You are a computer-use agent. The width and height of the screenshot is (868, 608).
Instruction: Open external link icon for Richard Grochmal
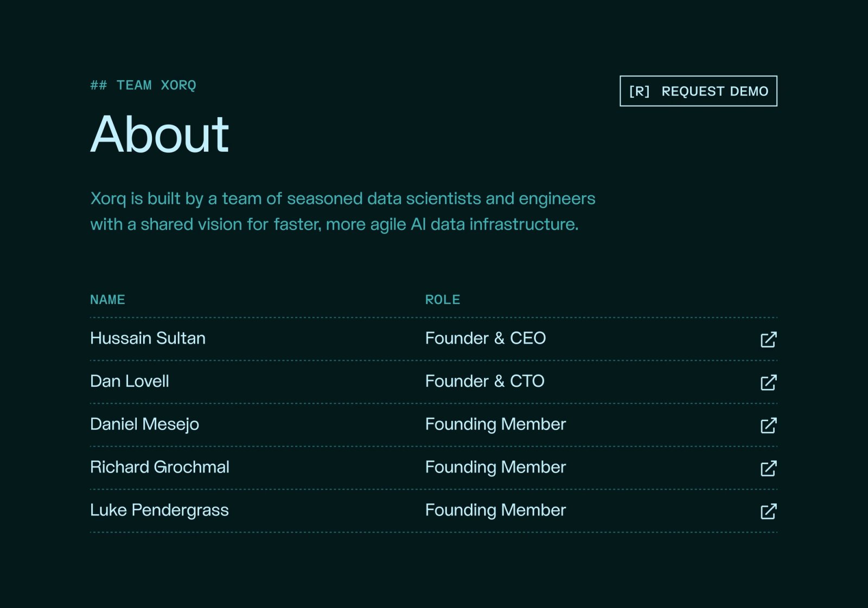768,468
